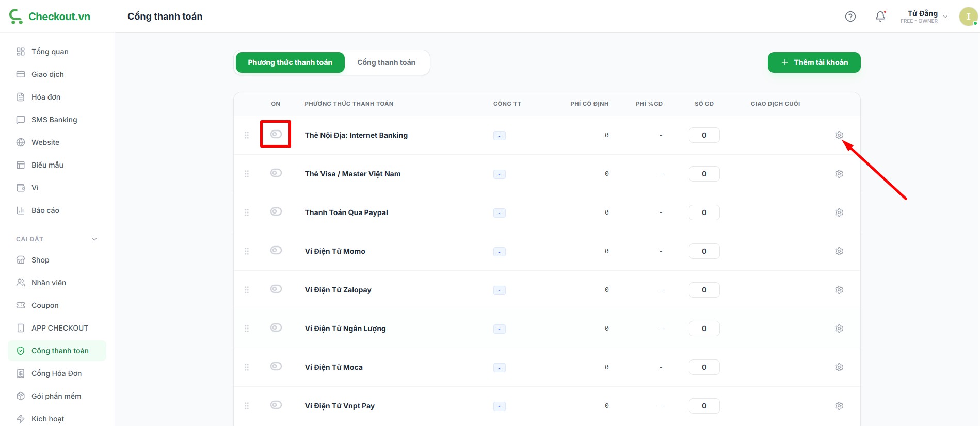
Task: Select the Phương thức thanh toán tab
Action: 290,62
